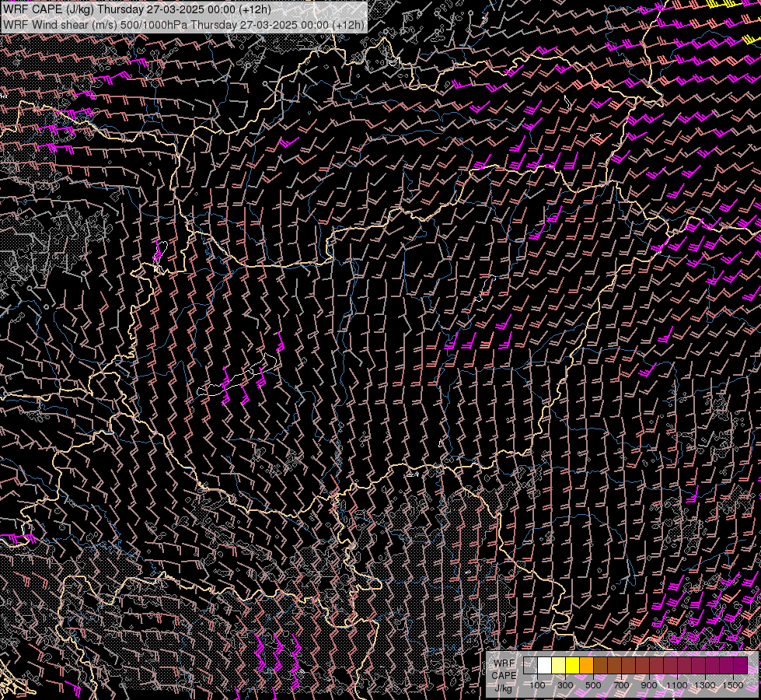The width and height of the screenshot is (761, 700).
Task: Click the 500 legend value
Action: [593, 685]
